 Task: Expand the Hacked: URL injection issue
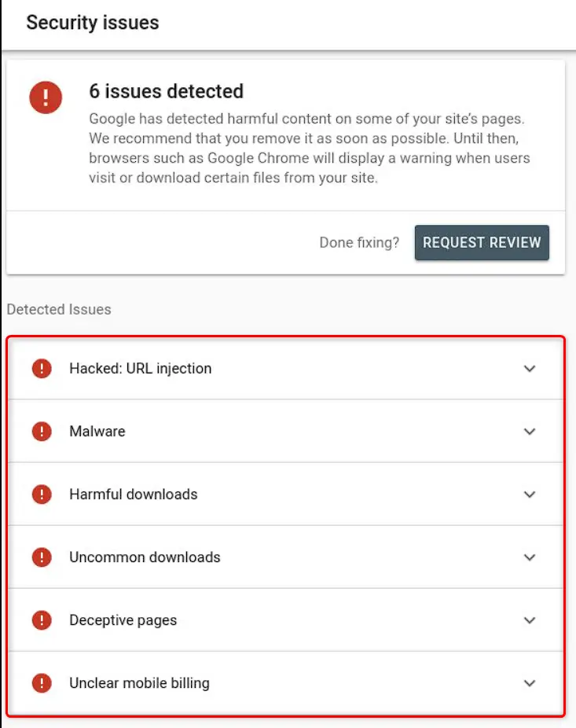coord(530,368)
